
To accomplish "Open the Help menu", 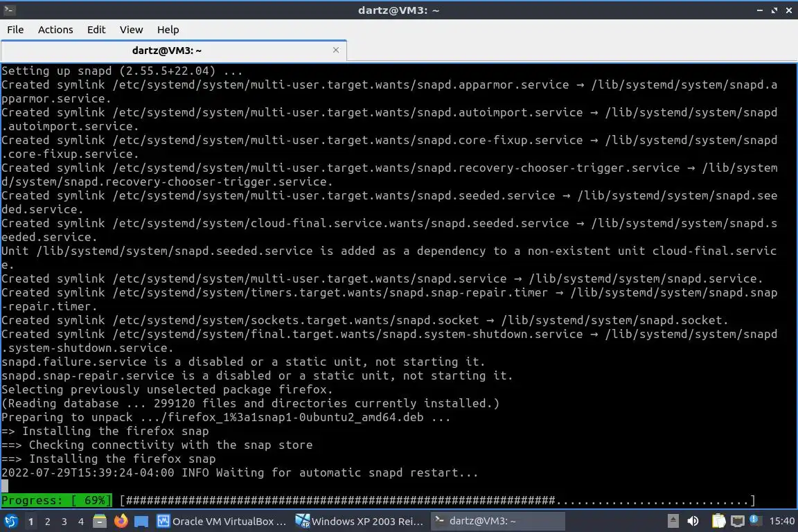I will click(168, 30).
